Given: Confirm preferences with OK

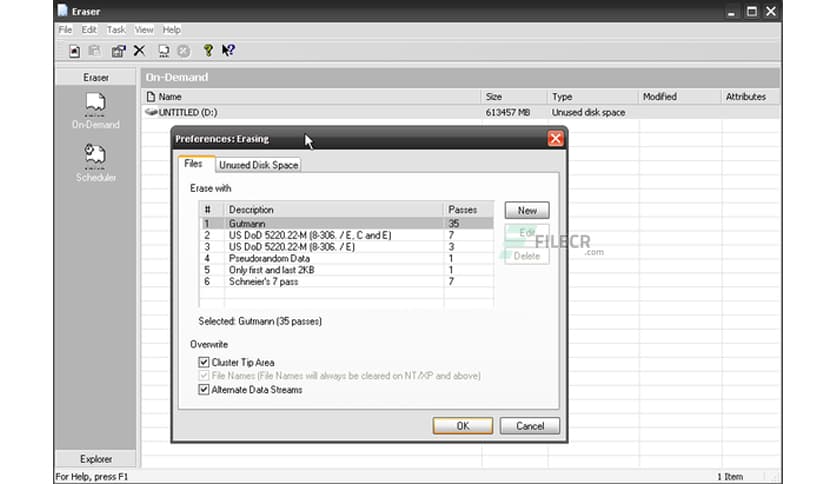Looking at the screenshot, I should (463, 426).
